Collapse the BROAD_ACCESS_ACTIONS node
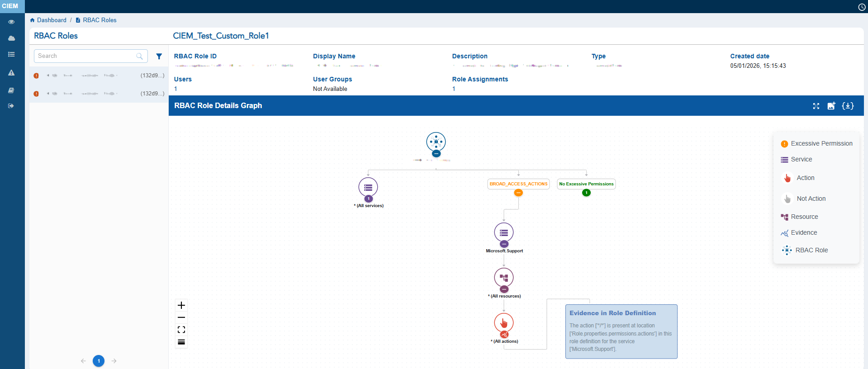The image size is (868, 369). tap(518, 193)
